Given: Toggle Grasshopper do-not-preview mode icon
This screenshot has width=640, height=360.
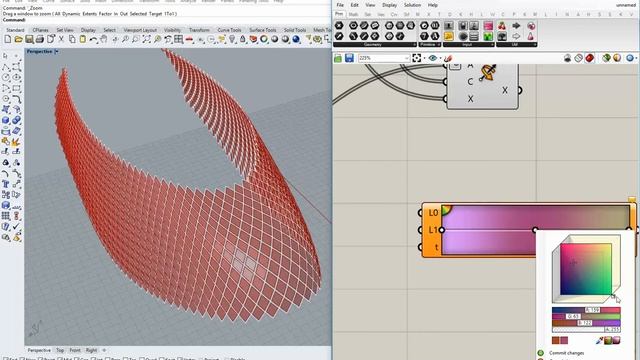Looking at the screenshot, I should (567, 58).
